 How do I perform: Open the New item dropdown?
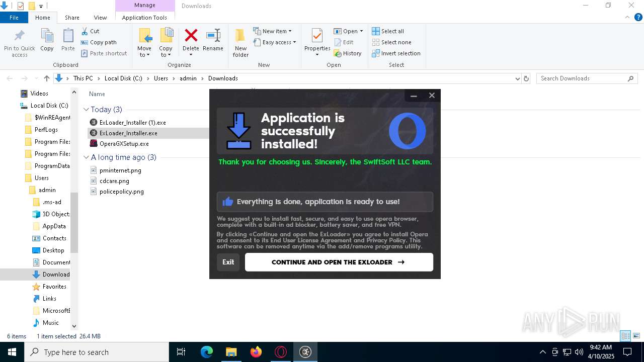point(272,31)
